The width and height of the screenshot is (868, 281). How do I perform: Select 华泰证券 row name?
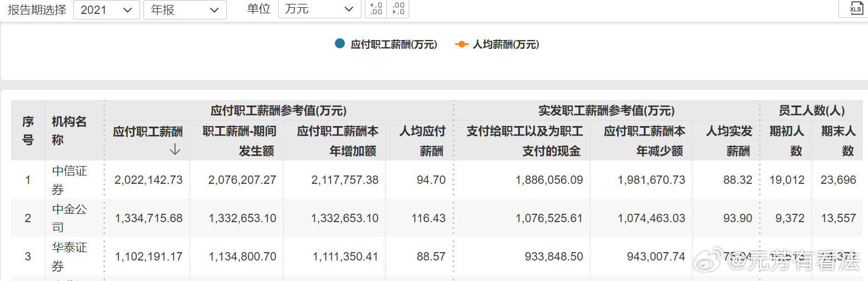(70, 256)
